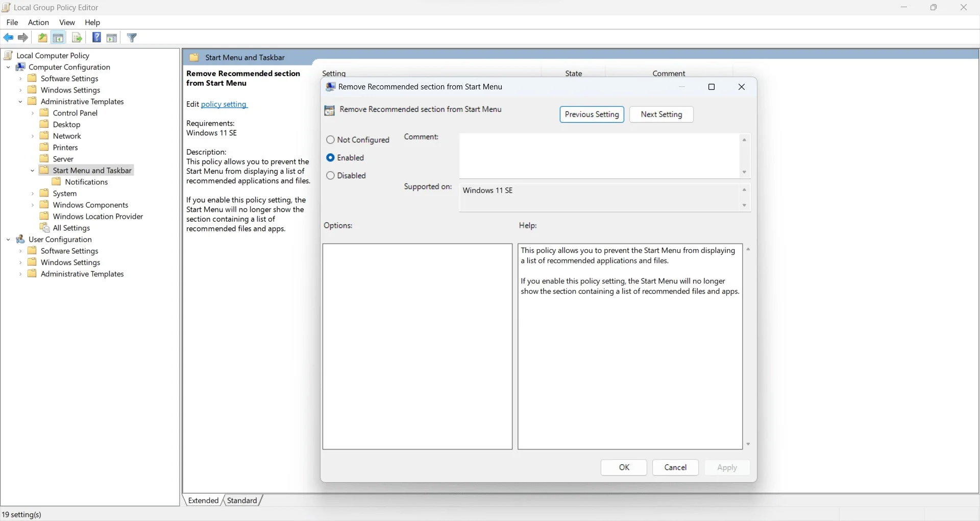Select the Not Configured radio button
The width and height of the screenshot is (980, 521).
pyautogui.click(x=330, y=140)
